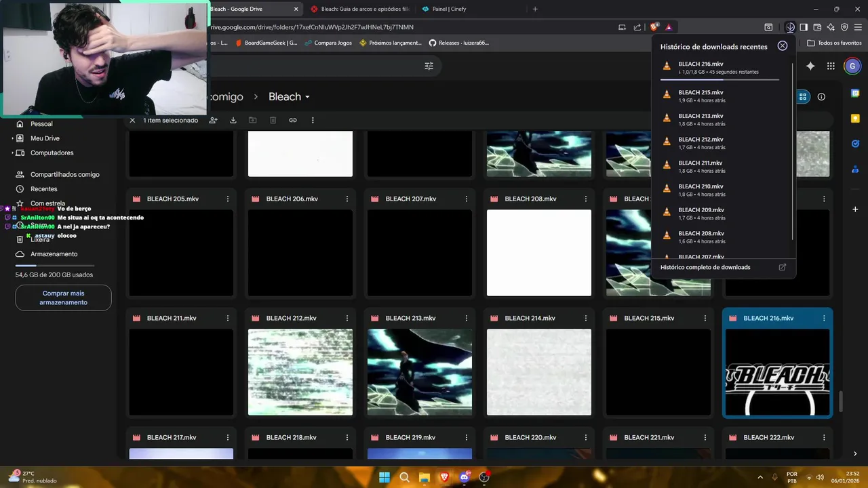
Task: Switch to grid layout view toggle
Action: point(803,97)
